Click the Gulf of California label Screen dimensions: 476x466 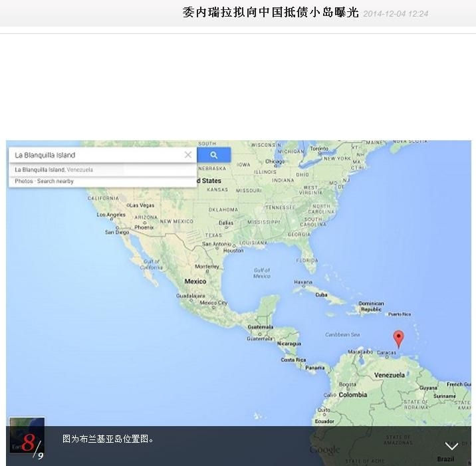click(x=151, y=265)
